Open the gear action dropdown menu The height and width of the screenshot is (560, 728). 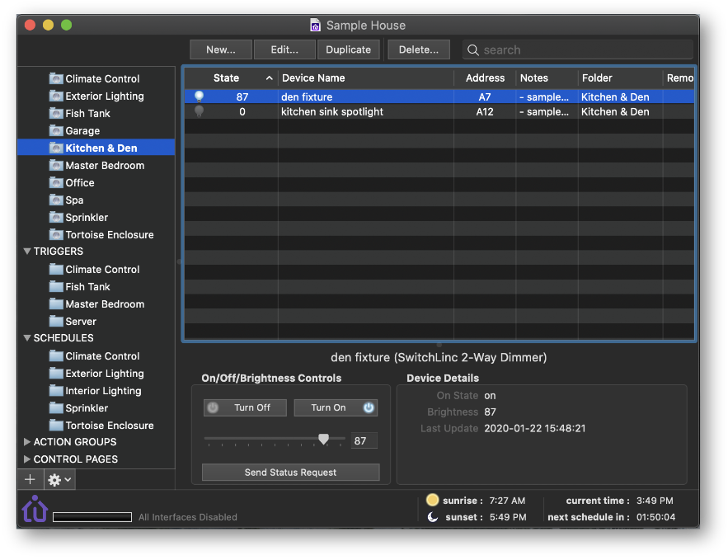60,479
